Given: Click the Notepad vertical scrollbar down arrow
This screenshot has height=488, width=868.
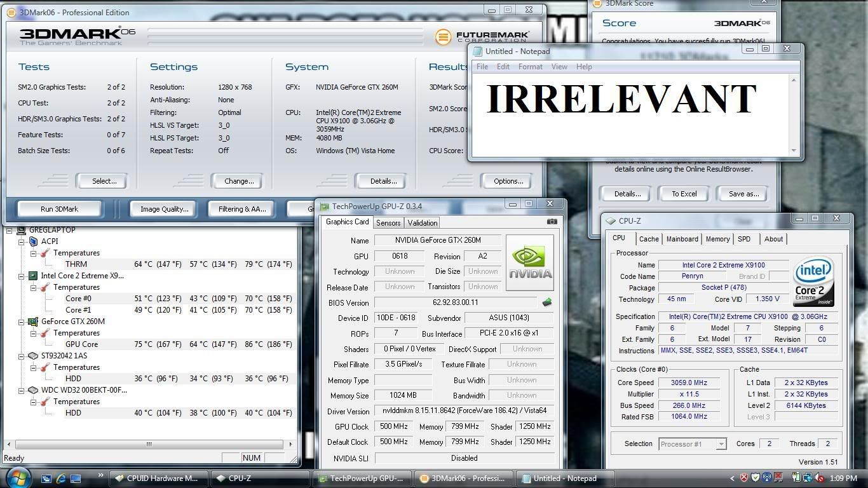Looking at the screenshot, I should point(794,150).
